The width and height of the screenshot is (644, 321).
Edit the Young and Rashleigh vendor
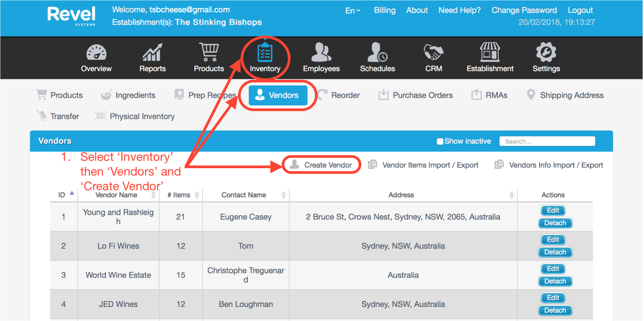553,211
